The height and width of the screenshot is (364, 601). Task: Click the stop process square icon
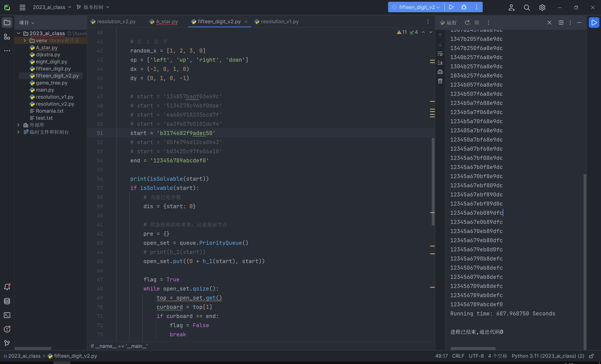point(477,23)
